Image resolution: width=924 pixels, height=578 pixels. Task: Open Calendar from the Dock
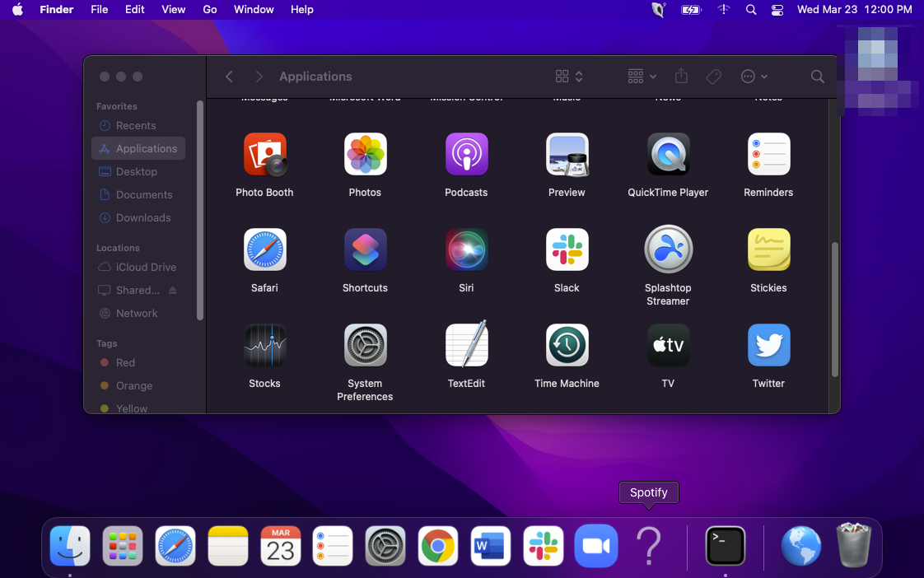pos(281,546)
